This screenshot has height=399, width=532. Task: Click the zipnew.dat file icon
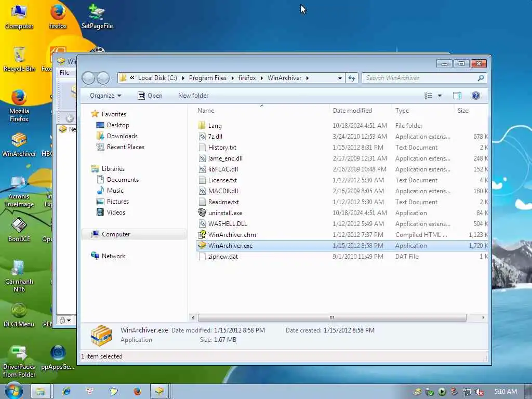[x=202, y=257]
